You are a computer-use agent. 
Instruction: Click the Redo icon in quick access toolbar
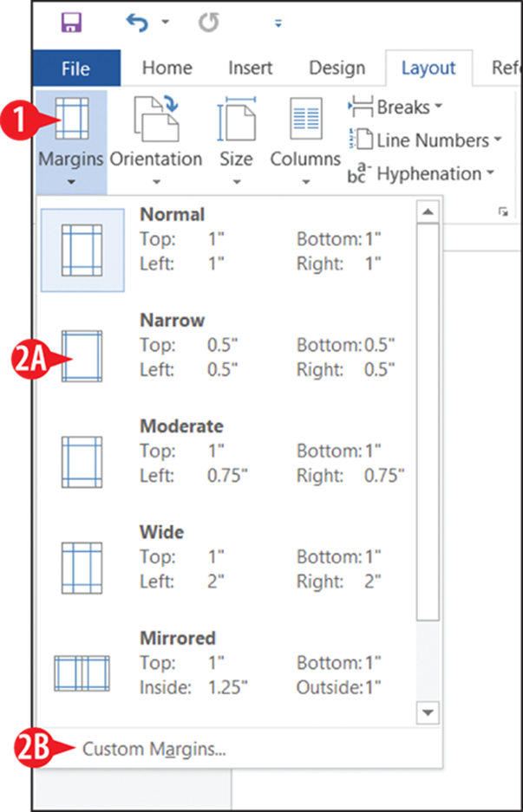point(208,23)
